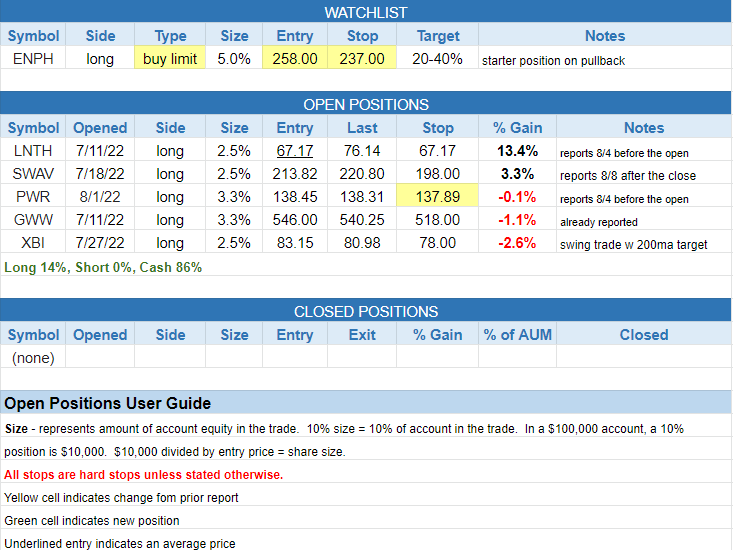Click the red -2.6% gain cell
This screenshot has height=550, width=733.
[517, 243]
